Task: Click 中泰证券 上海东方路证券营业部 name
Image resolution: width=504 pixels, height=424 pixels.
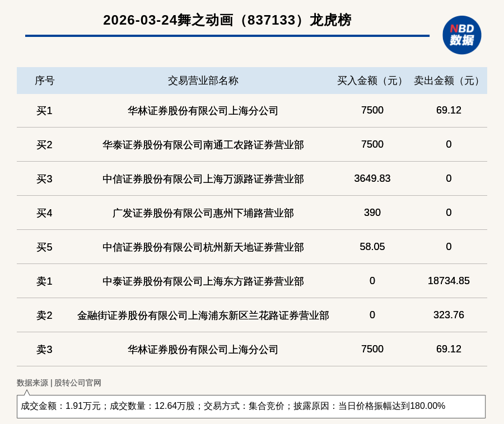Action: click(x=203, y=281)
